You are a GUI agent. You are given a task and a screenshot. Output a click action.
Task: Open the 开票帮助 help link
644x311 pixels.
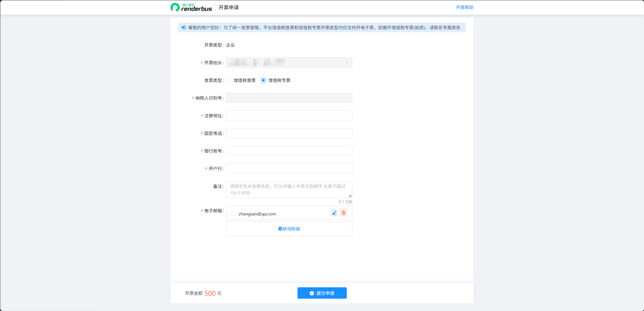coord(464,8)
